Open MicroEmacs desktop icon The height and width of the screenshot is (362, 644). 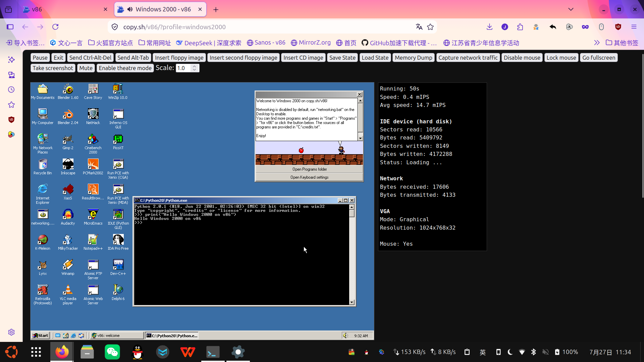(93, 217)
